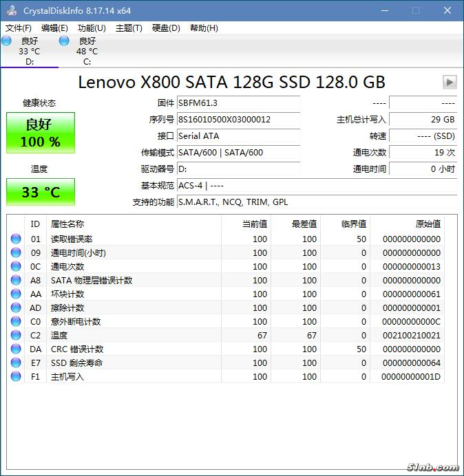Click the blue status orb for C: drive

tap(64, 41)
